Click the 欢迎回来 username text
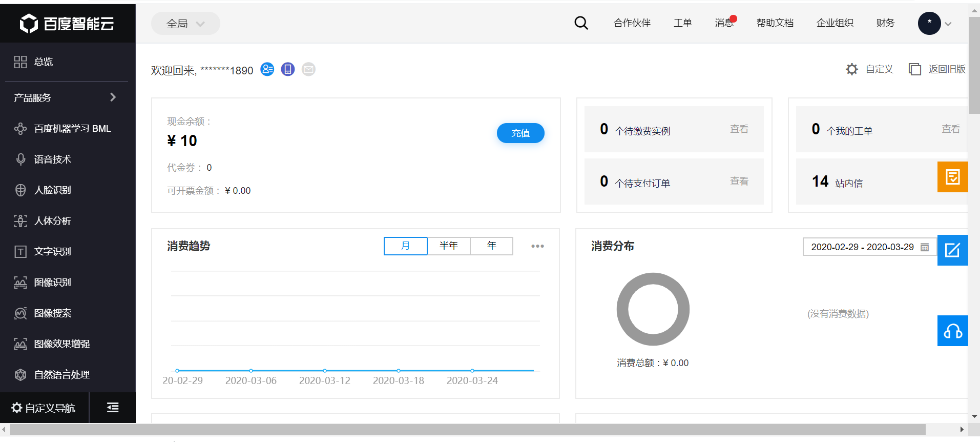The image size is (980, 442). coord(202,70)
